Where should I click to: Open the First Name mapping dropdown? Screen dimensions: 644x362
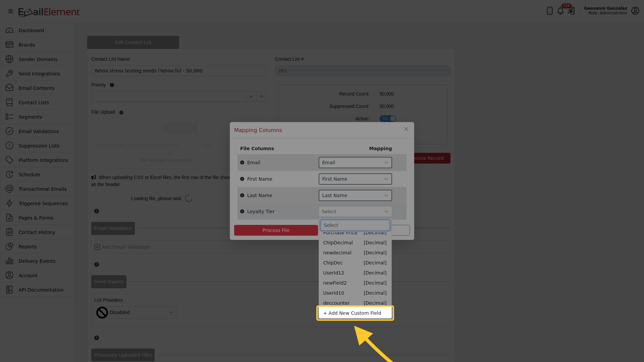tap(355, 179)
